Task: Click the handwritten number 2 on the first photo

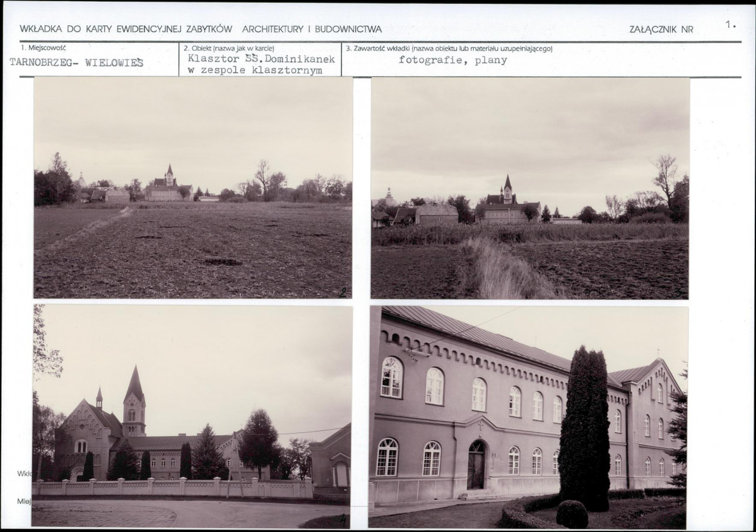Action: pos(343,292)
